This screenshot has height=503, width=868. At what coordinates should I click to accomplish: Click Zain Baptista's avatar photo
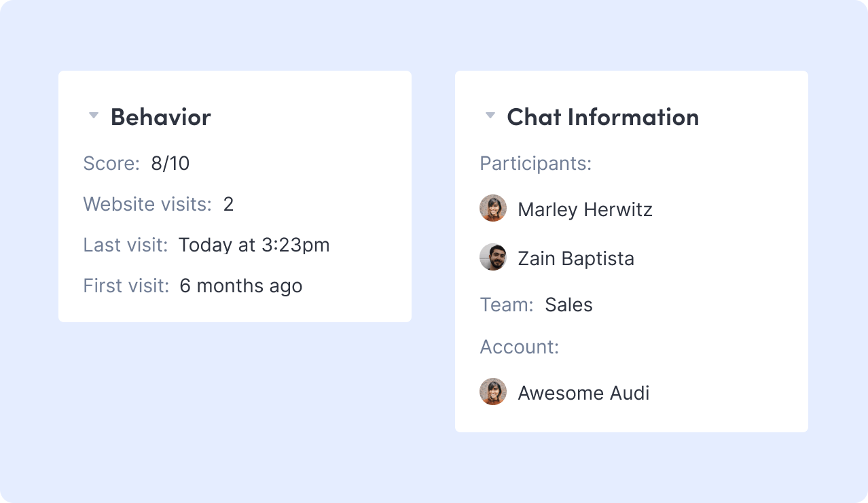click(x=493, y=258)
